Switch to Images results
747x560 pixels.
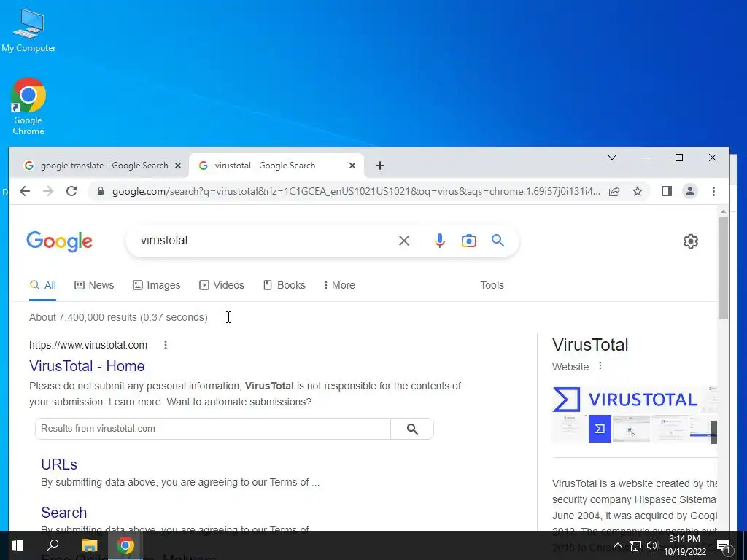pos(157,285)
